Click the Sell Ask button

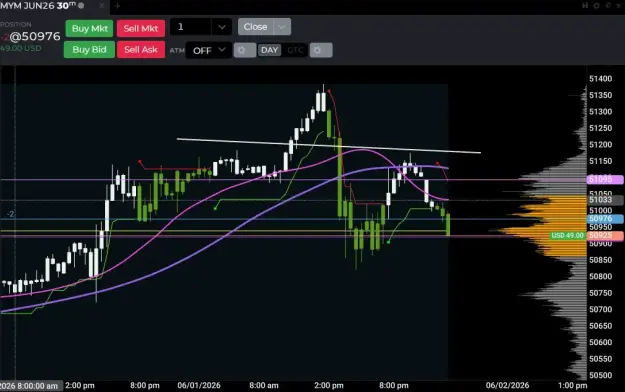[x=141, y=49]
